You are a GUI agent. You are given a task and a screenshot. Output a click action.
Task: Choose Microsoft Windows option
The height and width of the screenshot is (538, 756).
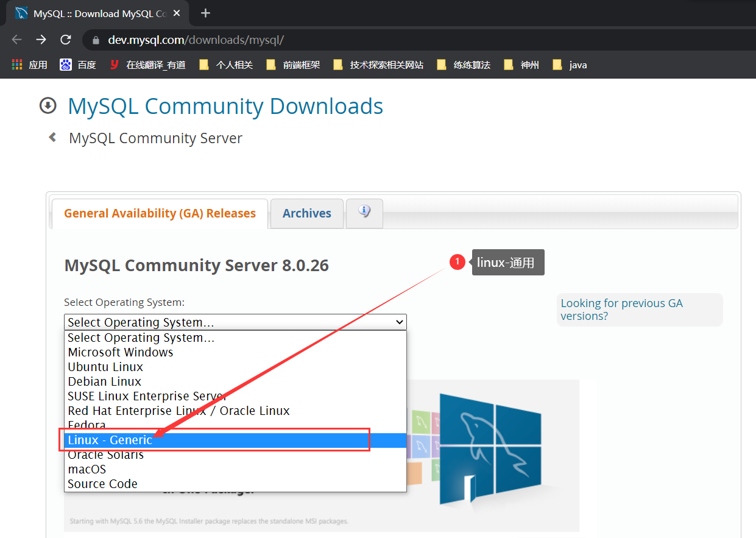click(x=235, y=352)
